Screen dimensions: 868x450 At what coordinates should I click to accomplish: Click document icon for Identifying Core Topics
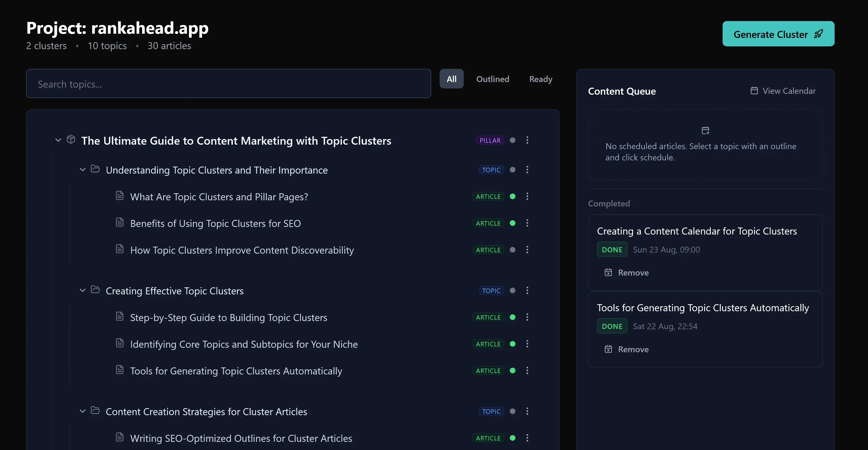[x=120, y=343]
